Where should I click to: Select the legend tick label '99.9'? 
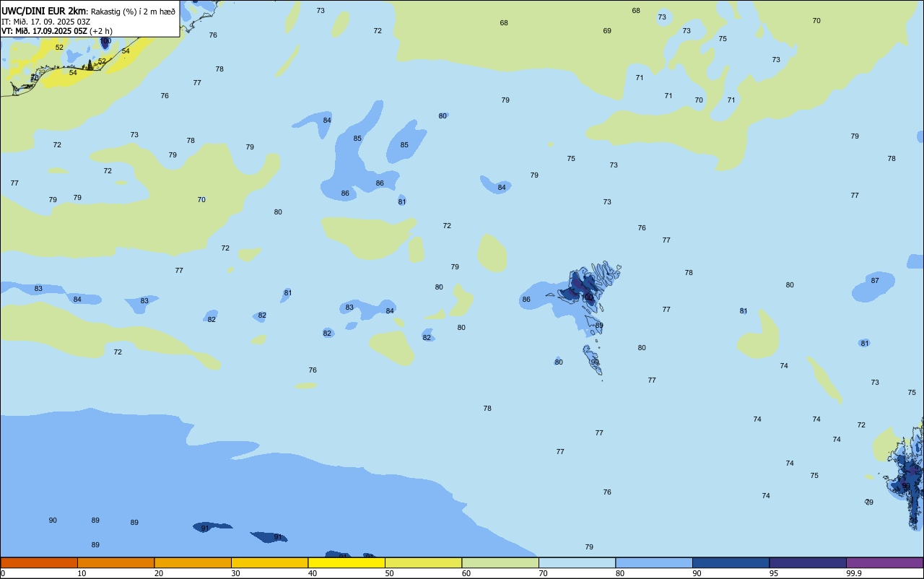[x=855, y=573]
